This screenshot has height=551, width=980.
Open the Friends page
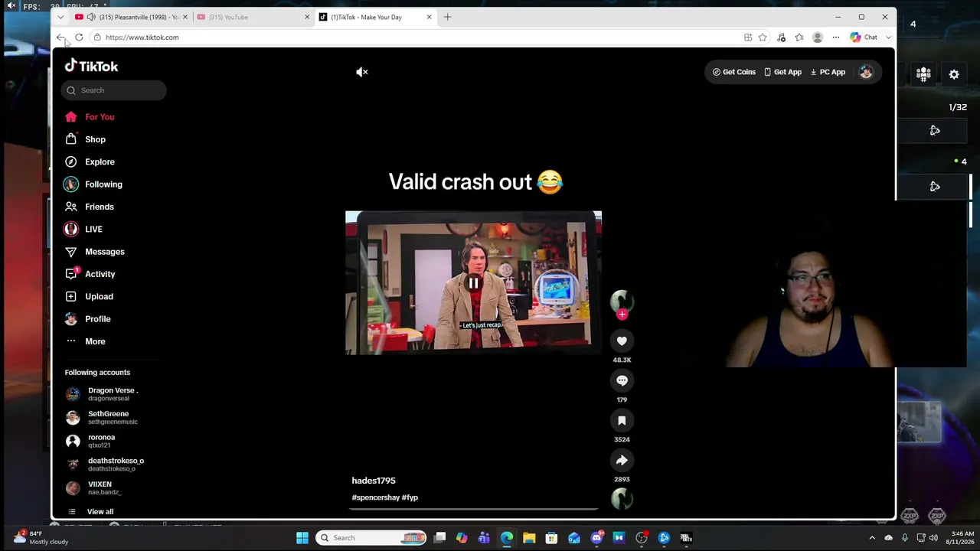pyautogui.click(x=90, y=207)
